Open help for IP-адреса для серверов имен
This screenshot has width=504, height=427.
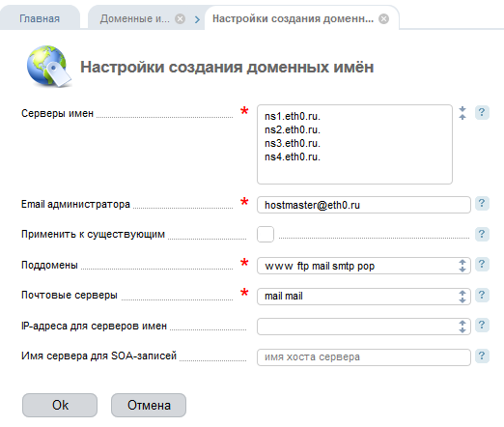[x=482, y=326]
